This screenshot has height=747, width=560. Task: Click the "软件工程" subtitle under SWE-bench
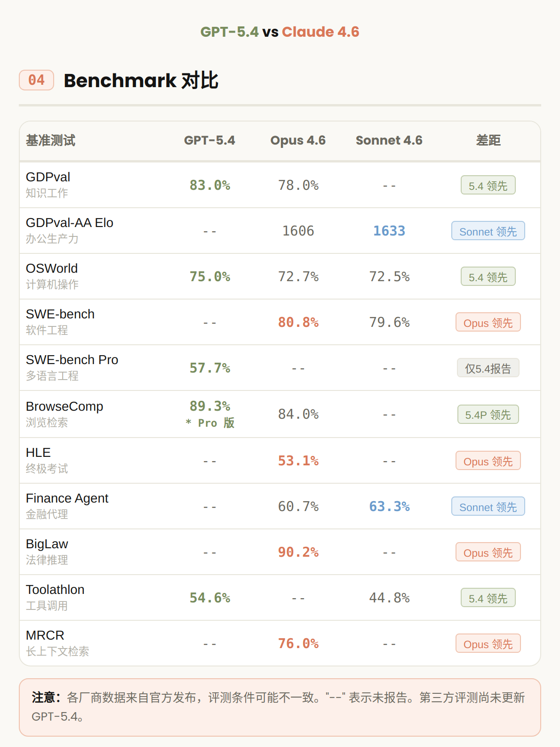[47, 330]
